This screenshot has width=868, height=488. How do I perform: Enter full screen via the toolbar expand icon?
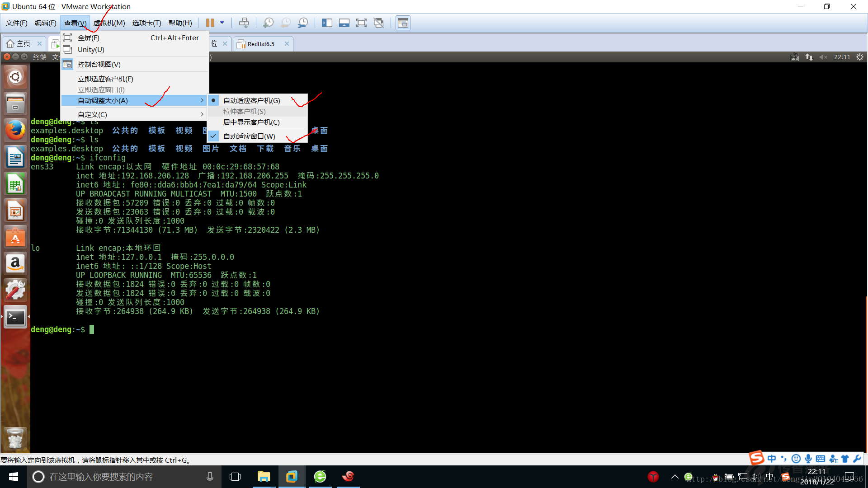click(x=362, y=22)
